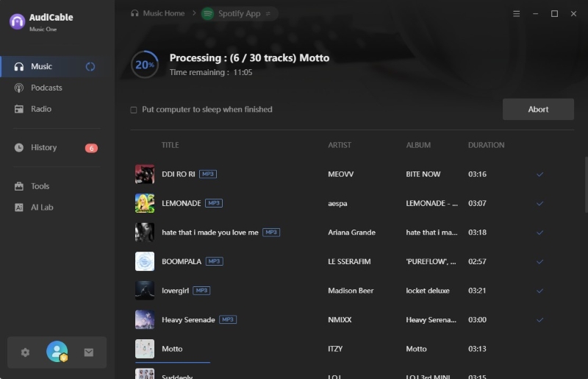Click the Motto progress bar under title
Image resolution: width=588 pixels, height=379 pixels.
173,363
